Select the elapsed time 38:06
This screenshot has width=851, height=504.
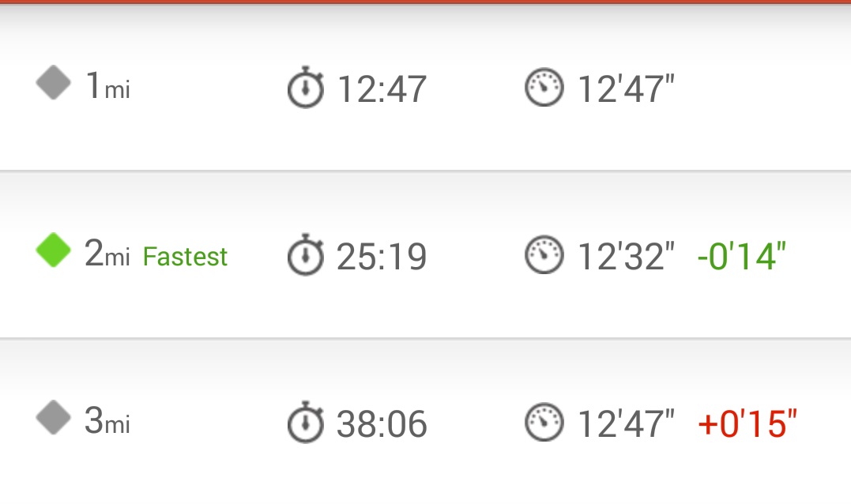(x=382, y=425)
